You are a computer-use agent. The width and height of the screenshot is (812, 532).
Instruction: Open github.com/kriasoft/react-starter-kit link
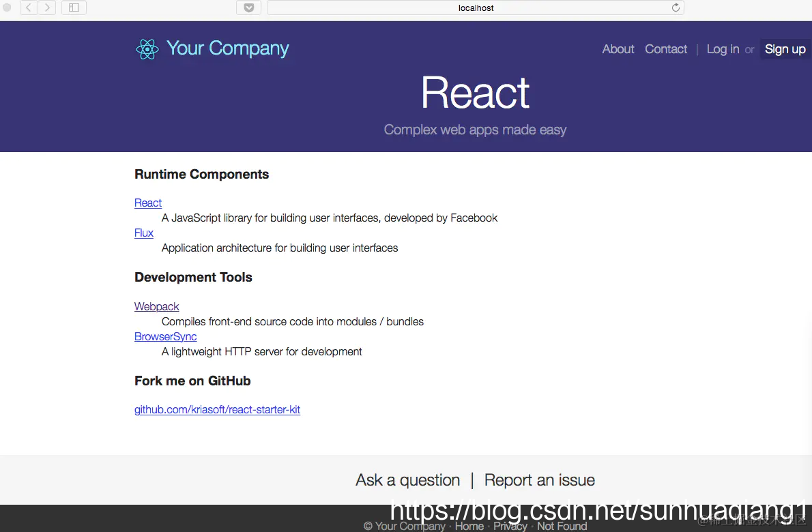(x=218, y=409)
